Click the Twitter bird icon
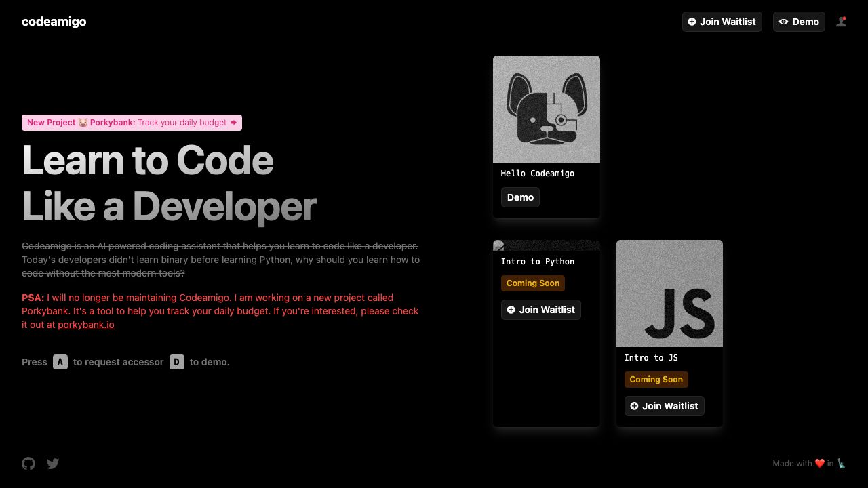 click(53, 464)
